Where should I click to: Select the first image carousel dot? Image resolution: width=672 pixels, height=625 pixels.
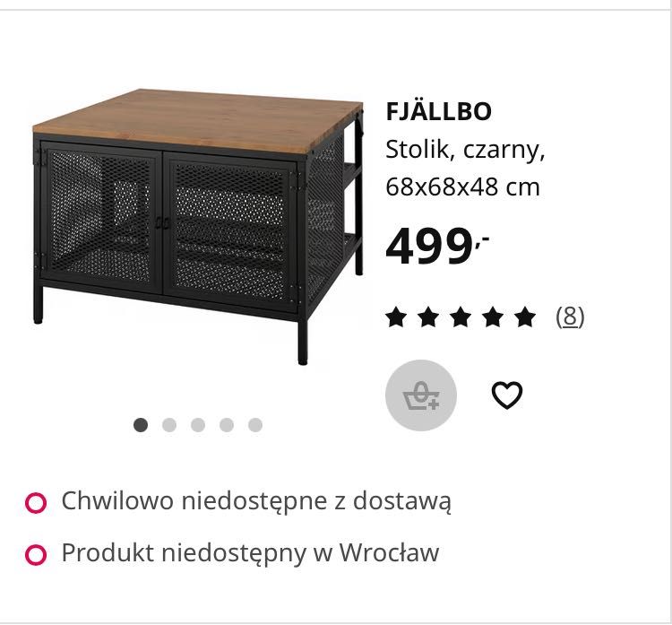(x=141, y=425)
